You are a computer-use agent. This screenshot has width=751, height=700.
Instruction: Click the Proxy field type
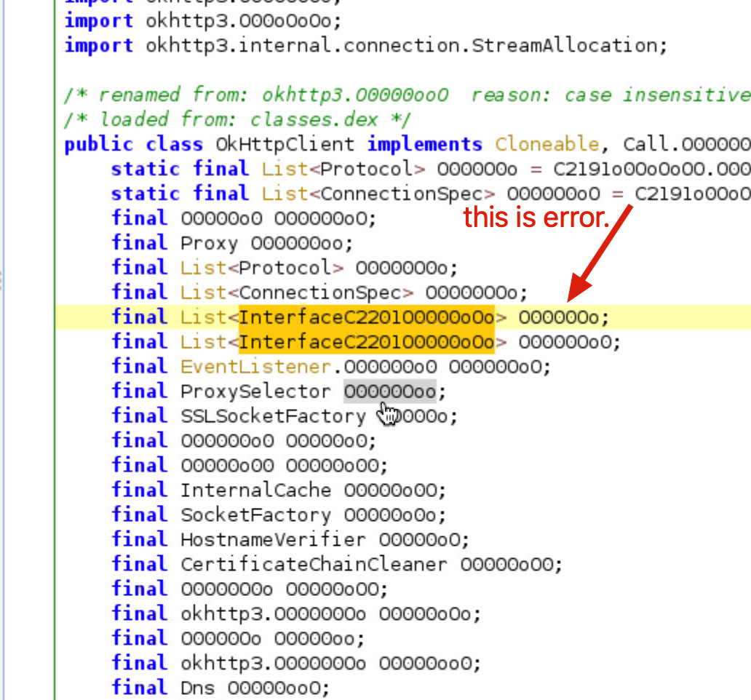(210, 243)
